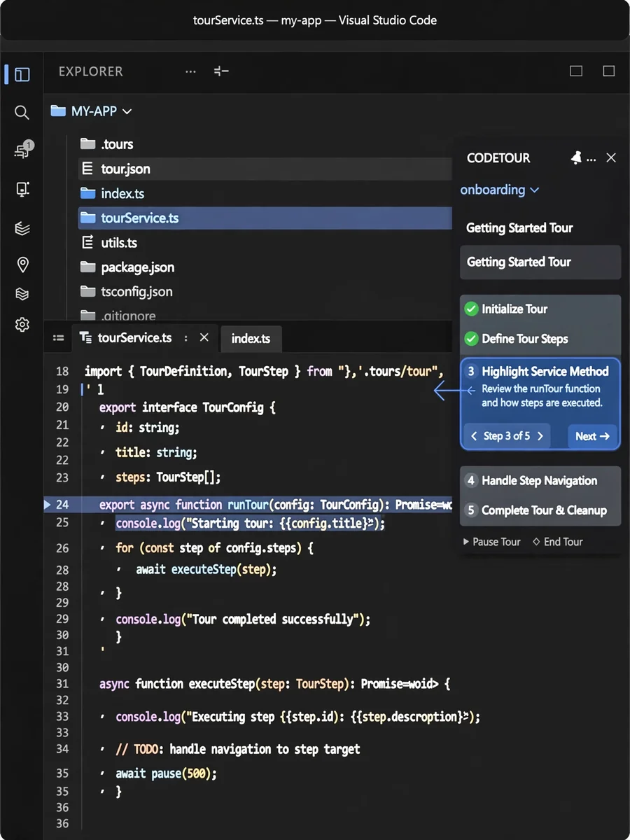Click the runTour function name in code
The height and width of the screenshot is (840, 630).
point(248,505)
